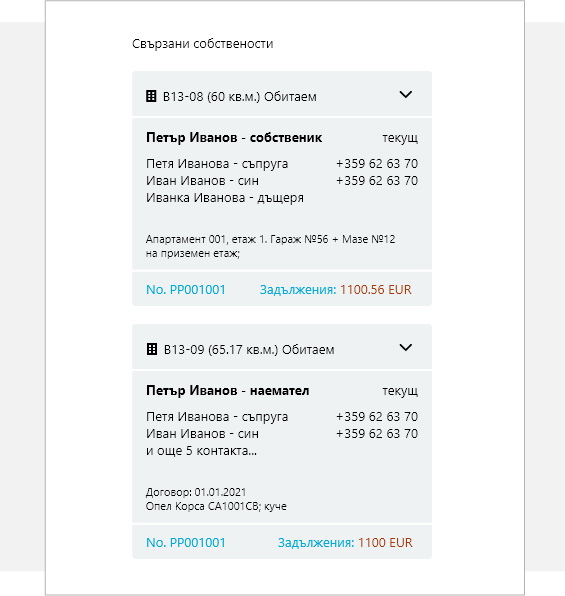The width and height of the screenshot is (565, 596).
Task: Click the building icon beside B13-08
Action: (151, 96)
